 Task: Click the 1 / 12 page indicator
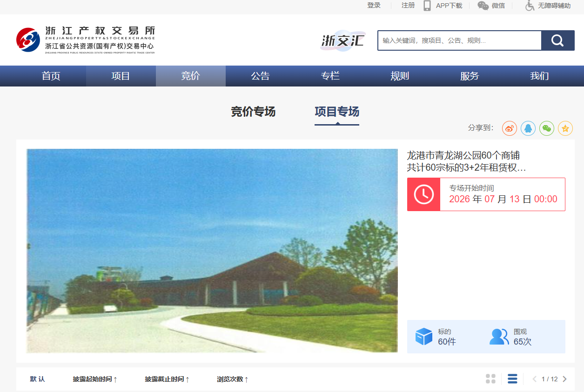550,379
